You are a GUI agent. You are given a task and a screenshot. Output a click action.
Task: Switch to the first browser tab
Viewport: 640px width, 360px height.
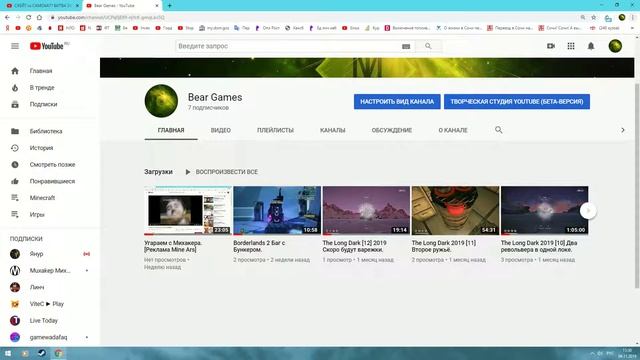pos(41,6)
